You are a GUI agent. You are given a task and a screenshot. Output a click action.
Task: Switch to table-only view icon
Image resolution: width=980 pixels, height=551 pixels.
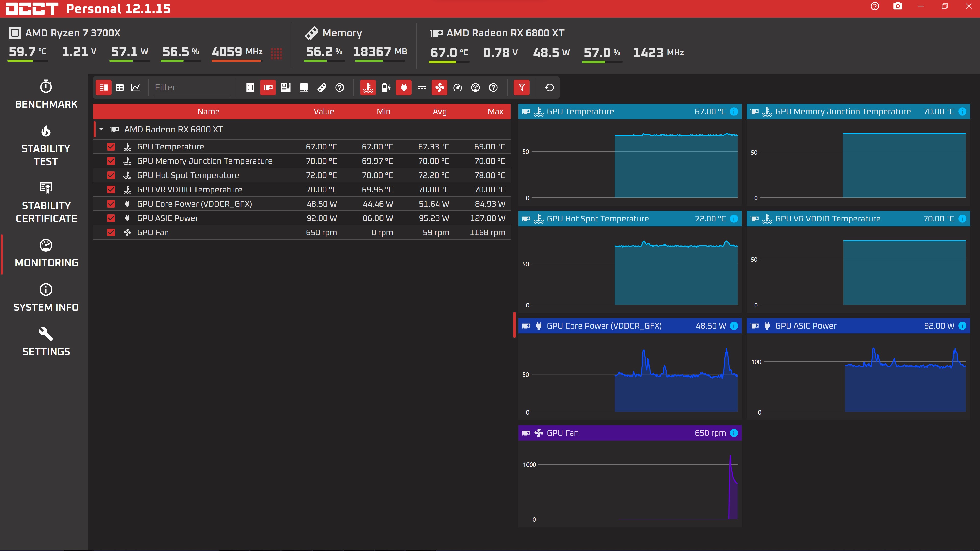(119, 87)
